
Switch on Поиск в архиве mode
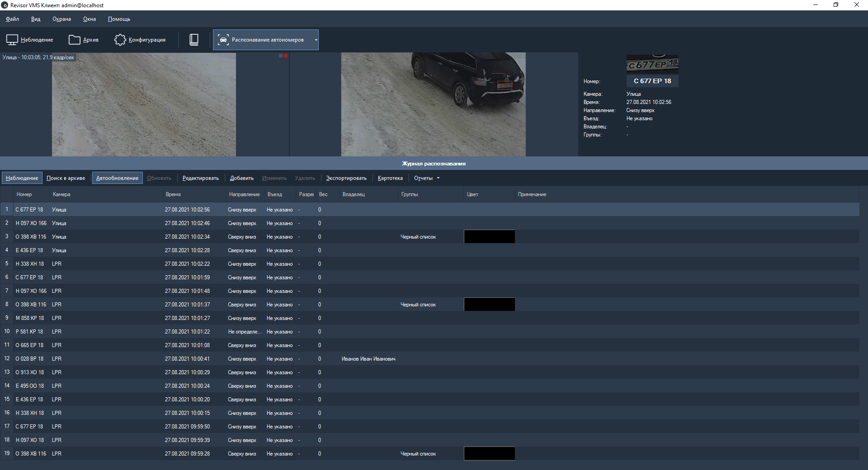(x=66, y=178)
